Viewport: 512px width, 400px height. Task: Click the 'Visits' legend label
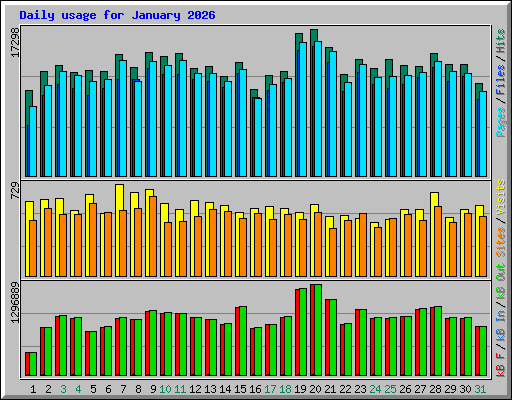tap(501, 198)
